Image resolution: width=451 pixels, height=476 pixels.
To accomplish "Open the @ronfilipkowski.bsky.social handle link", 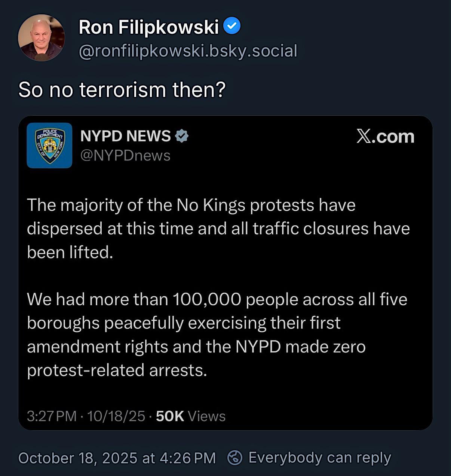I will point(188,51).
